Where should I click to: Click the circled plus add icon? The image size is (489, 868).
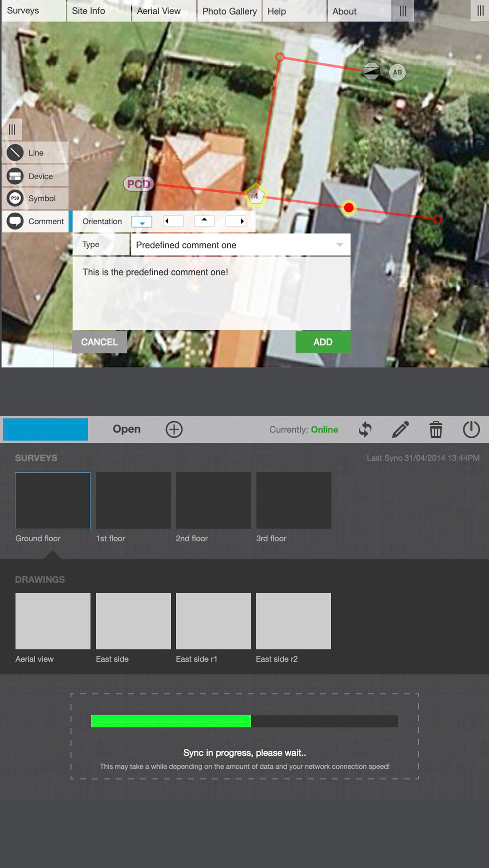[x=174, y=429]
